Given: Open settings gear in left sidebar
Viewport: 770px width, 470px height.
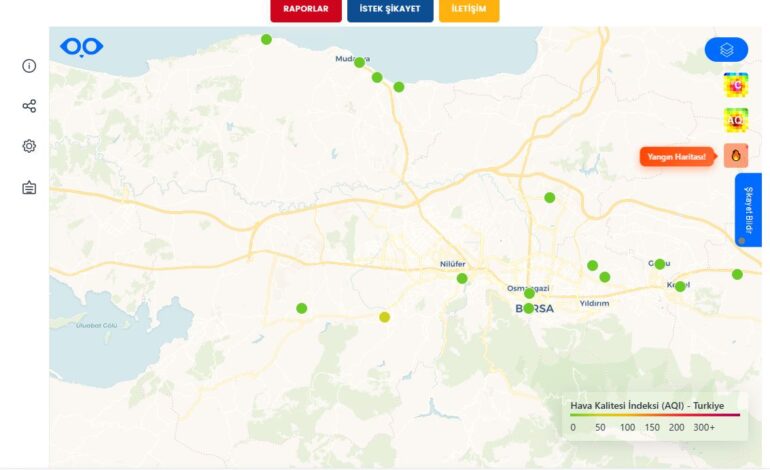Looking at the screenshot, I should pyautogui.click(x=29, y=146).
